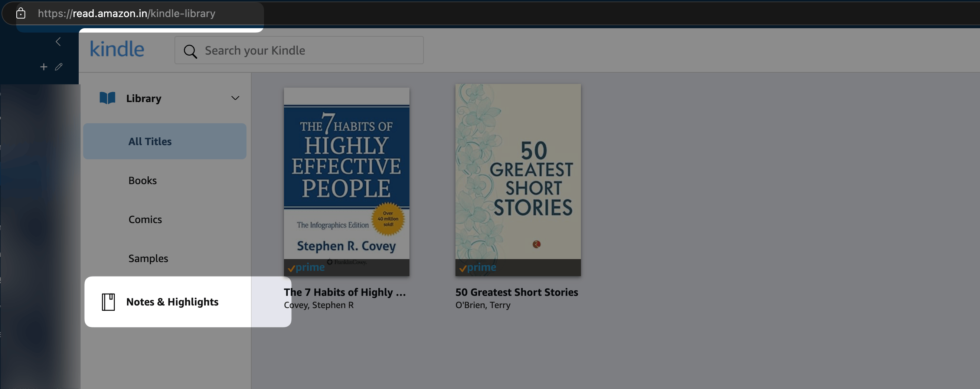
Task: Open the Comics category
Action: tap(145, 219)
